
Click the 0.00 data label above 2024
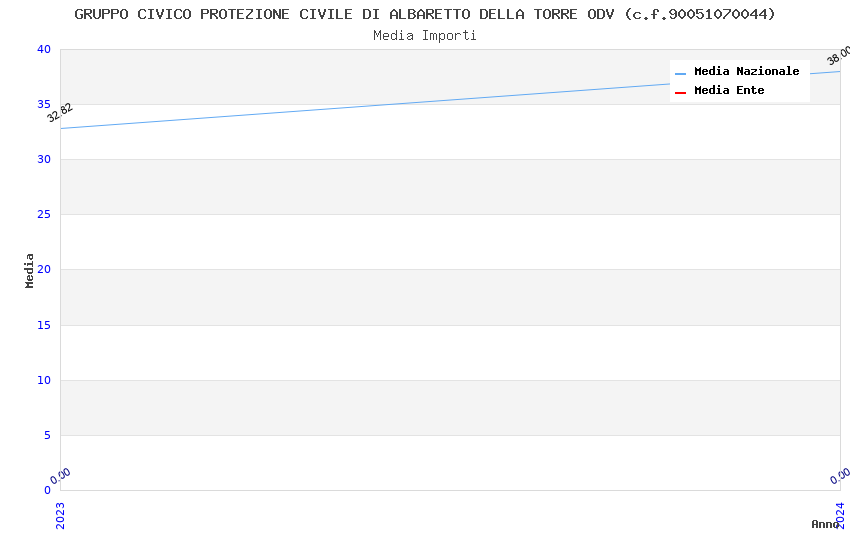point(840,476)
